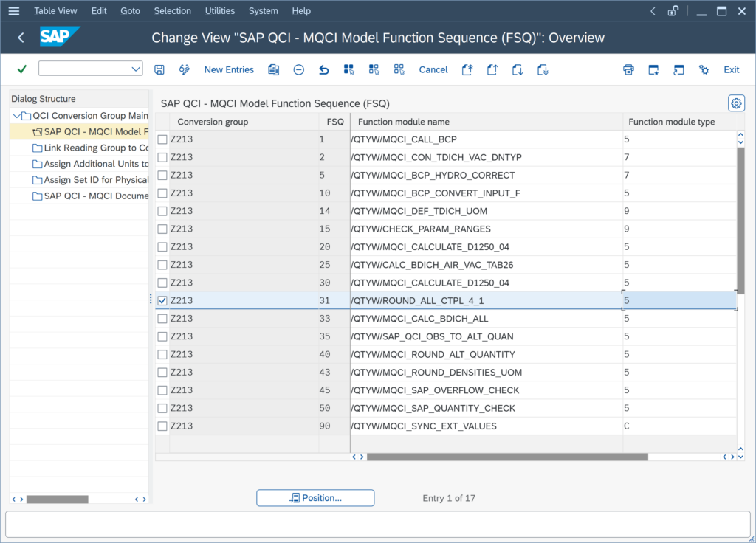The width and height of the screenshot is (756, 543).
Task: Click the Last Page icon
Action: tap(543, 69)
